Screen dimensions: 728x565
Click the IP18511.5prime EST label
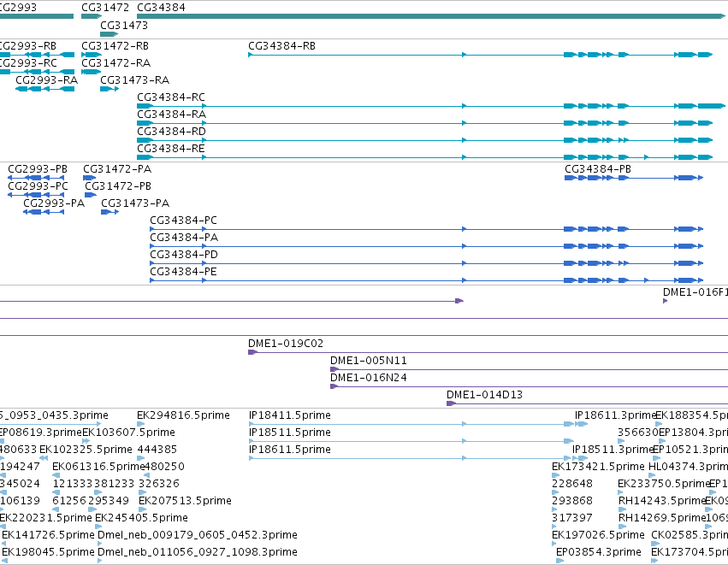[290, 433]
